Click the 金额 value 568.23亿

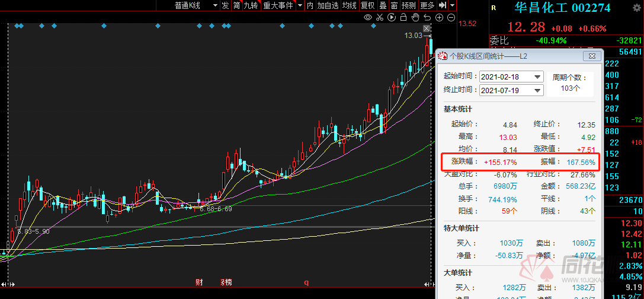pyautogui.click(x=580, y=186)
